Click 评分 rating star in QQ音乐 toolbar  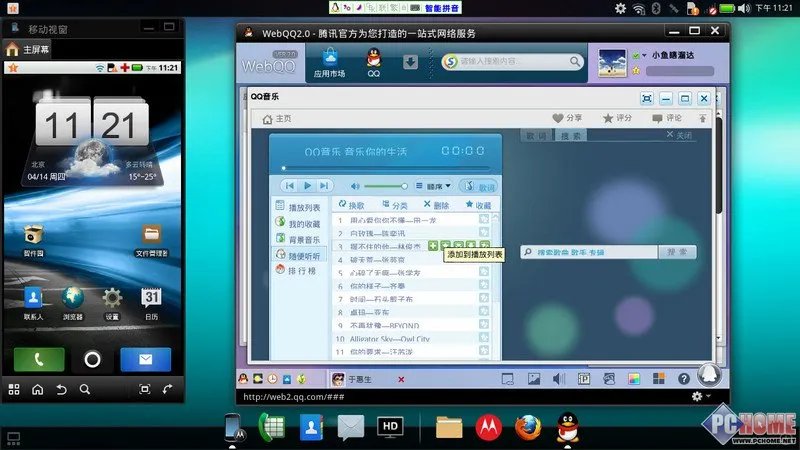point(617,118)
